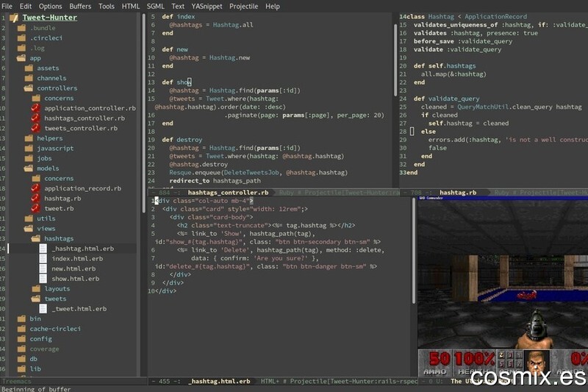
Task: Expand the assets folder icon
Action: tap(29, 68)
